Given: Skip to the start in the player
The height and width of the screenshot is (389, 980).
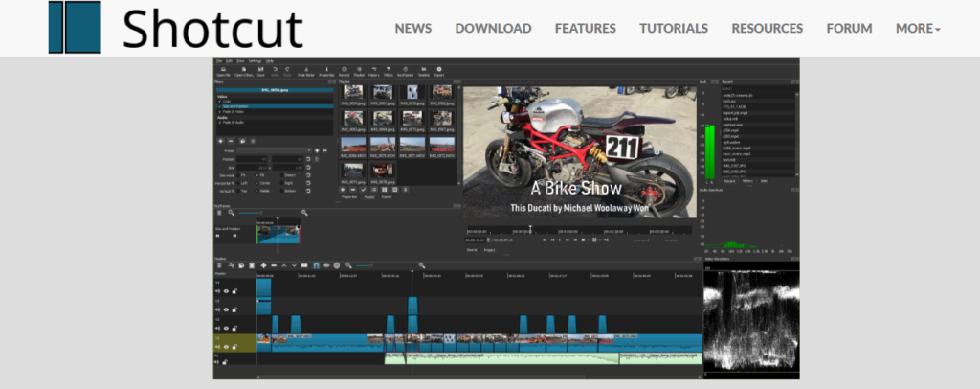Looking at the screenshot, I should 545,240.
